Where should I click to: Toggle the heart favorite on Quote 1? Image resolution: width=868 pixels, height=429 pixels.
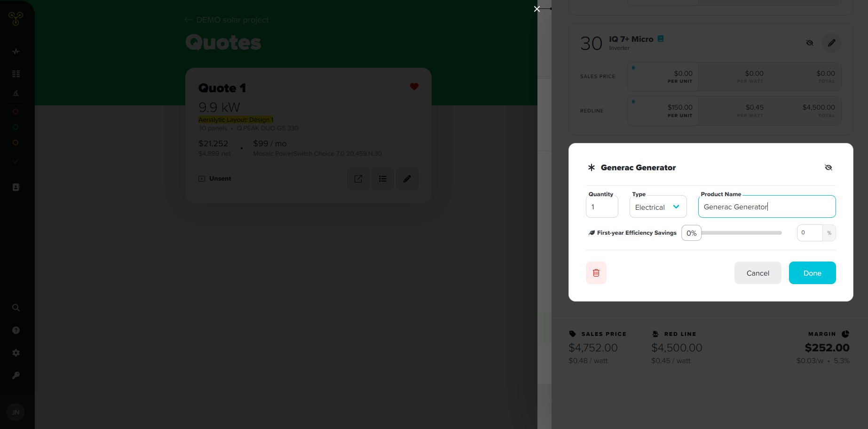[x=414, y=87]
